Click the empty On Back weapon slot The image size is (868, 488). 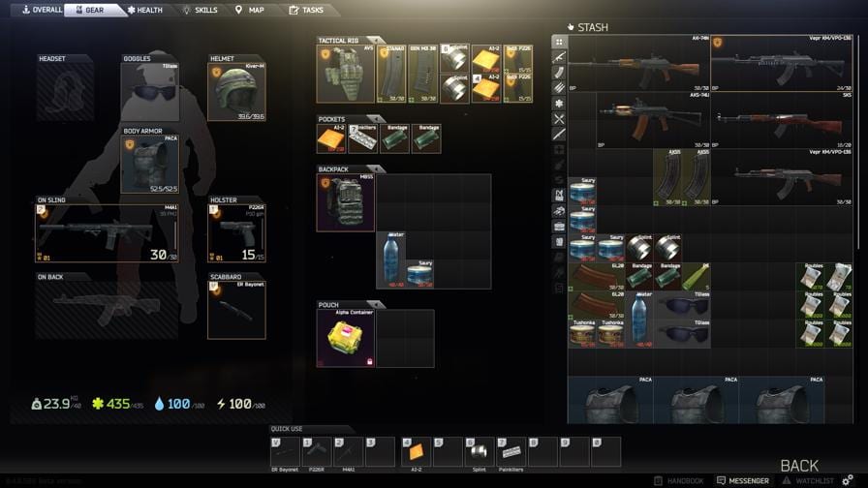tap(107, 310)
